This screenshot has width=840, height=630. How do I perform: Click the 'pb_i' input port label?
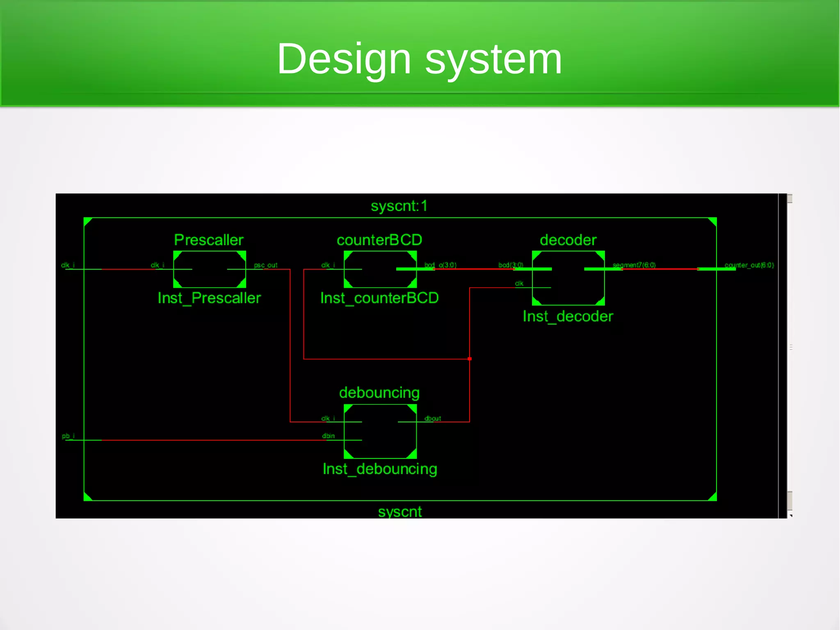68,436
